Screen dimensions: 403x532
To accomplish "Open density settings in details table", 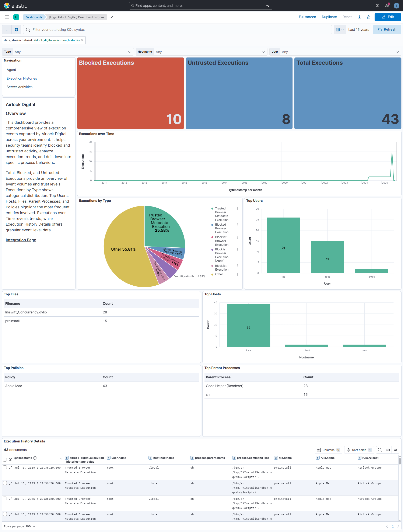I will pyautogui.click(x=395, y=450).
